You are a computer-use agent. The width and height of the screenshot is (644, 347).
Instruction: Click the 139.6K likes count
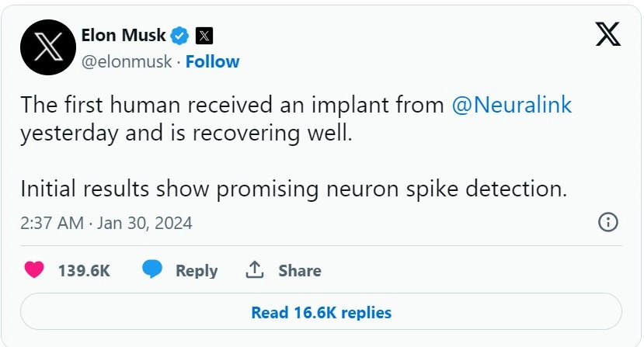tap(84, 271)
